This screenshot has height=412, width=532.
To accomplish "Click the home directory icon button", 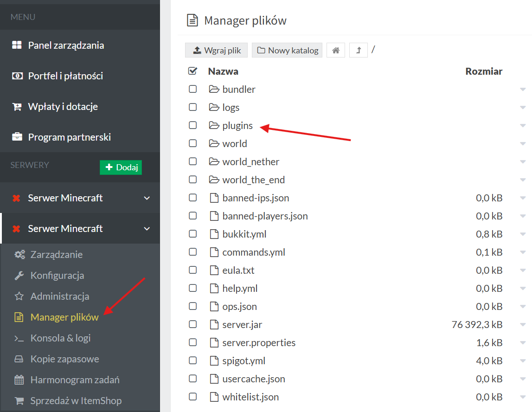I will pyautogui.click(x=336, y=50).
